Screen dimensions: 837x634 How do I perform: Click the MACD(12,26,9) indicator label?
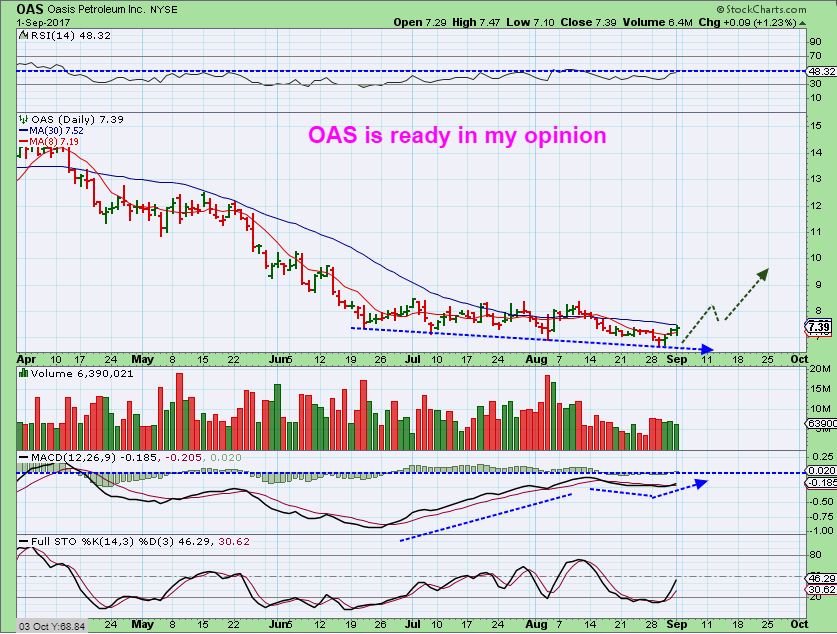[x=74, y=458]
